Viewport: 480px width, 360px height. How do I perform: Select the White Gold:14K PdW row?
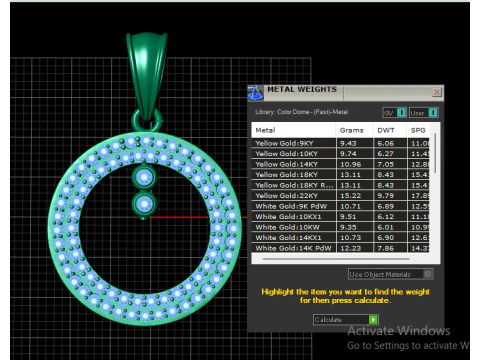(x=341, y=248)
